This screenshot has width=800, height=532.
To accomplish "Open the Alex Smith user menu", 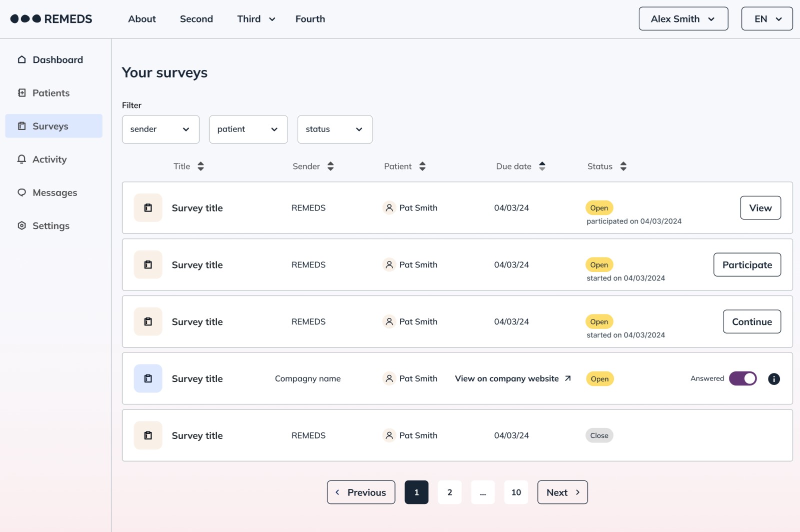I will click(x=683, y=19).
